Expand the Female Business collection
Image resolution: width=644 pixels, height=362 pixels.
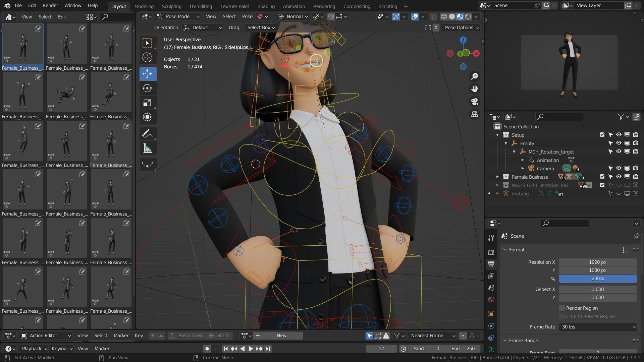coord(497,177)
